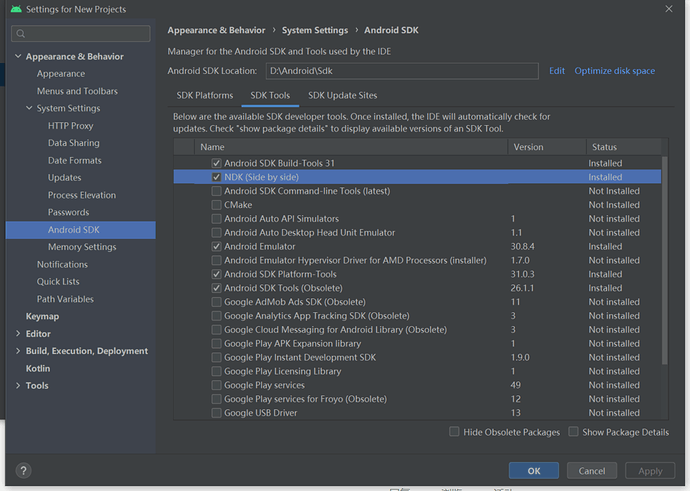Screen dimensions: 690x491
Task: Check the Google USB Driver box
Action: (216, 413)
